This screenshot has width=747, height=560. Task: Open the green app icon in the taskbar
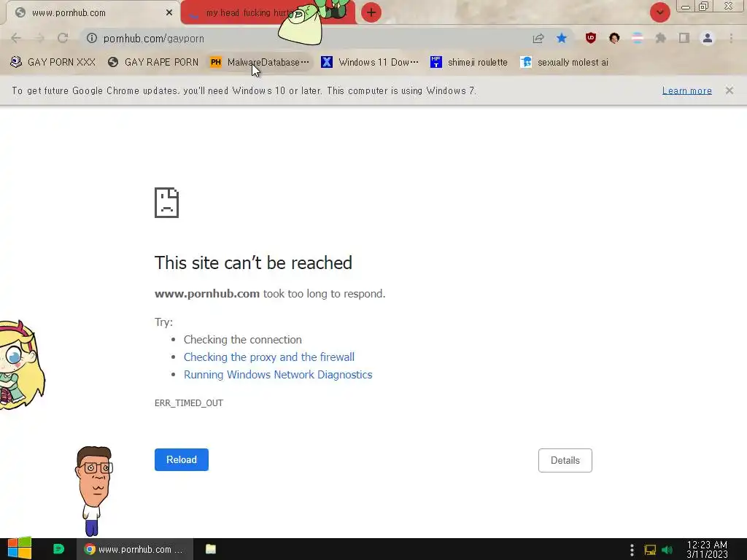[58, 549]
